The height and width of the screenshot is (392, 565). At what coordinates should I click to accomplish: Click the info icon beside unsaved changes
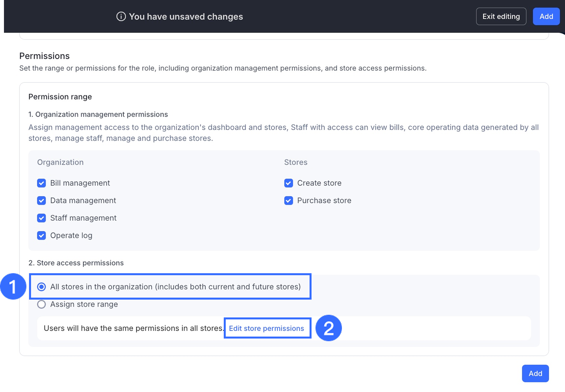121,16
